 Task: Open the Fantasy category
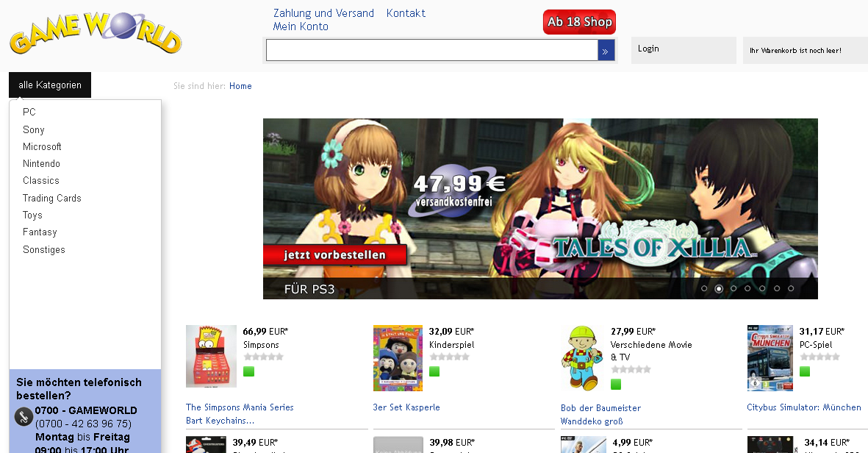pyautogui.click(x=40, y=232)
